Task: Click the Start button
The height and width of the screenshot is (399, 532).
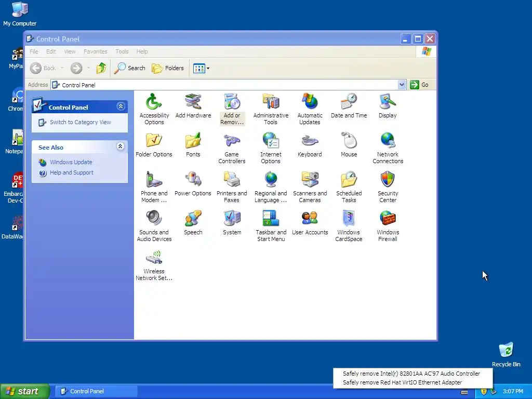Action: point(25,391)
